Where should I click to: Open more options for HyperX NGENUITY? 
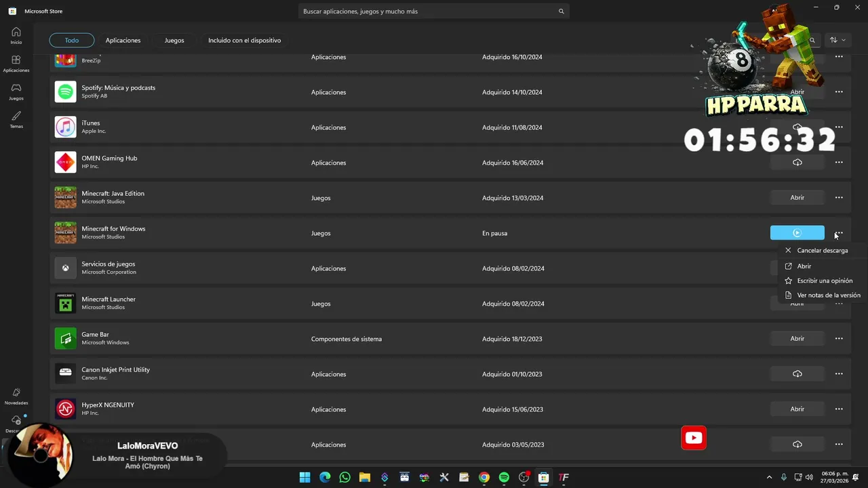coord(839,409)
